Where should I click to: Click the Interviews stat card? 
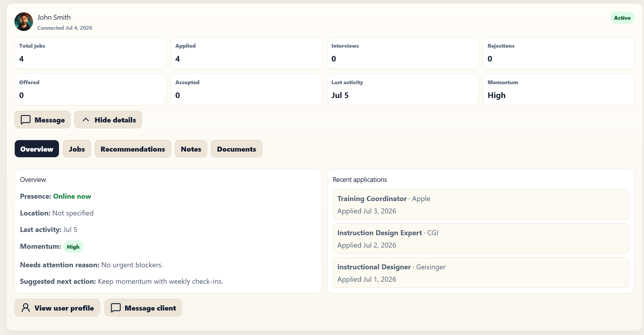point(403,53)
